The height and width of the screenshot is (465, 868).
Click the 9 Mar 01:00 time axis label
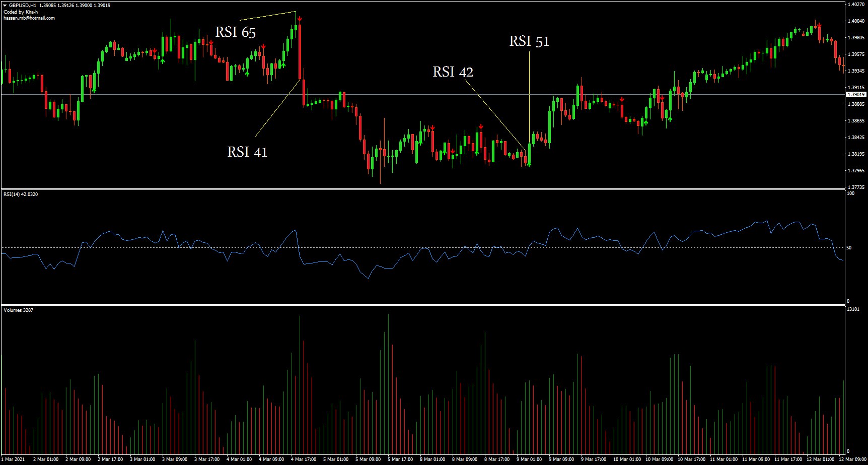[x=529, y=459]
